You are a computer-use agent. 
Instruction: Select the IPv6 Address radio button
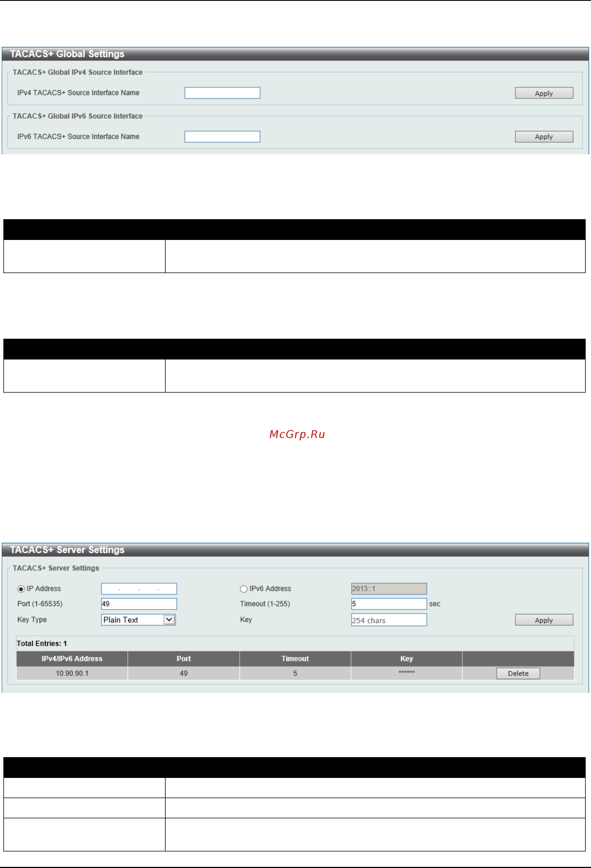244,589
